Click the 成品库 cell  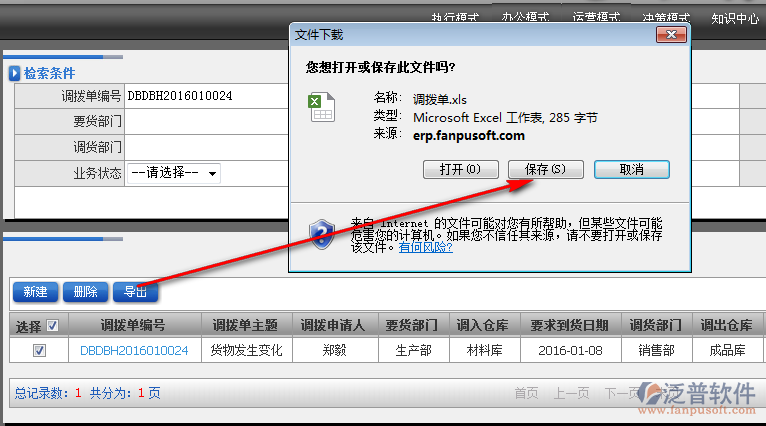727,350
